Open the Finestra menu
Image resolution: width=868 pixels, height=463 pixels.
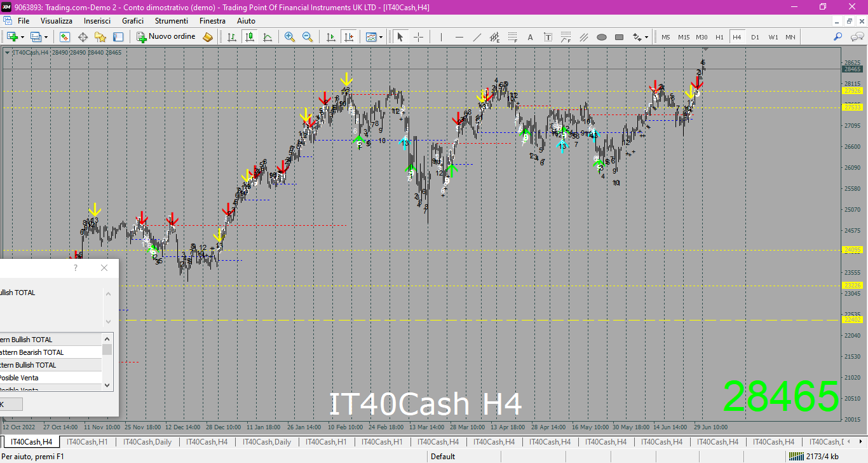[212, 21]
